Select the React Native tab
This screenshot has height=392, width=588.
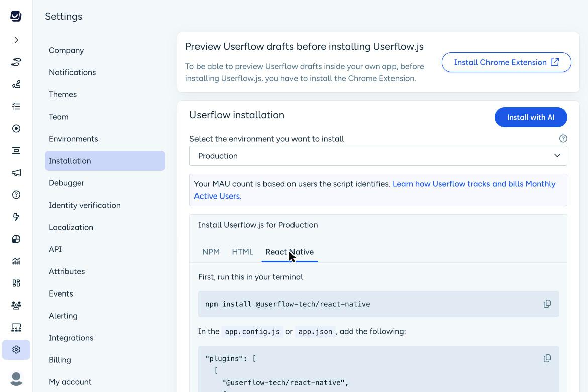[x=289, y=252]
